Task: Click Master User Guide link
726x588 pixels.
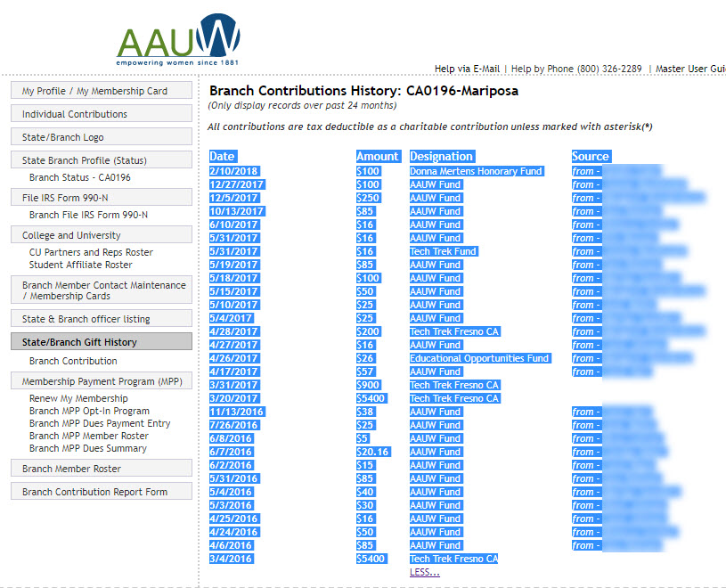Action: click(x=690, y=69)
